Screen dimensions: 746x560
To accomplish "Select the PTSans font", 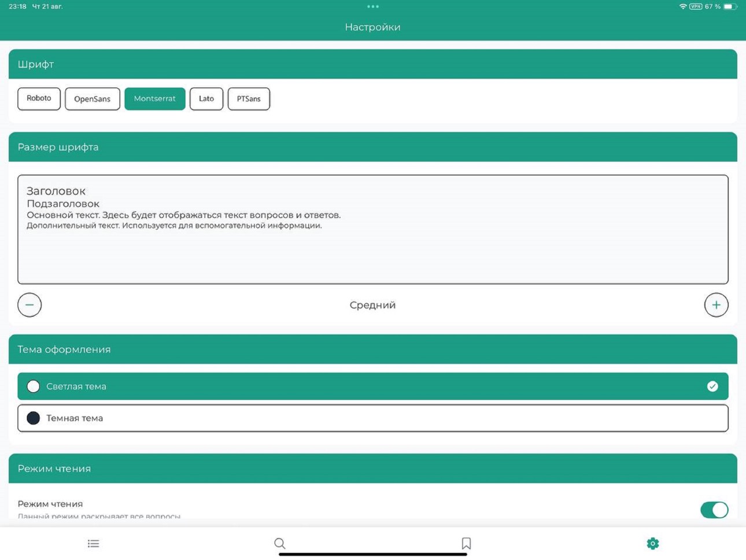I will [x=249, y=98].
